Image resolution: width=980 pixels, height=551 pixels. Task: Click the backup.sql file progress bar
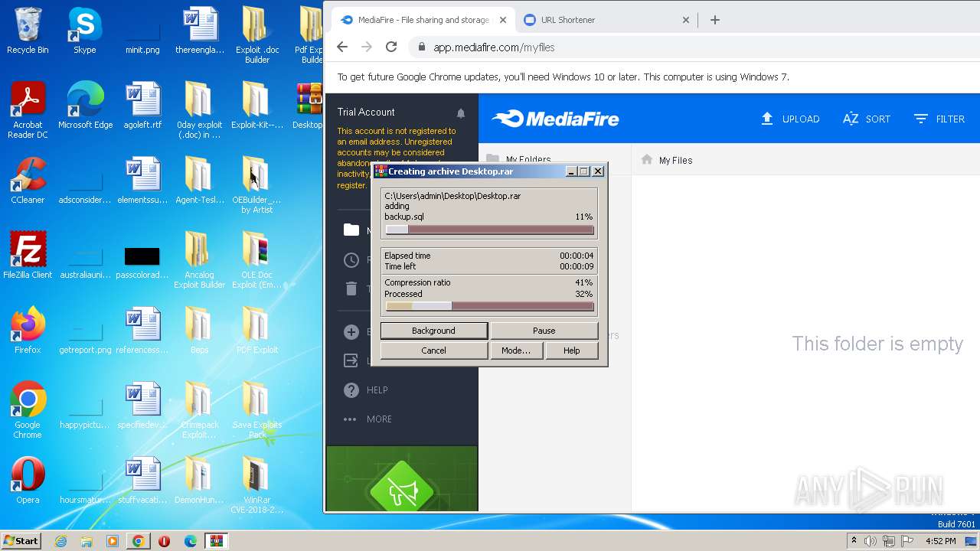coord(489,230)
